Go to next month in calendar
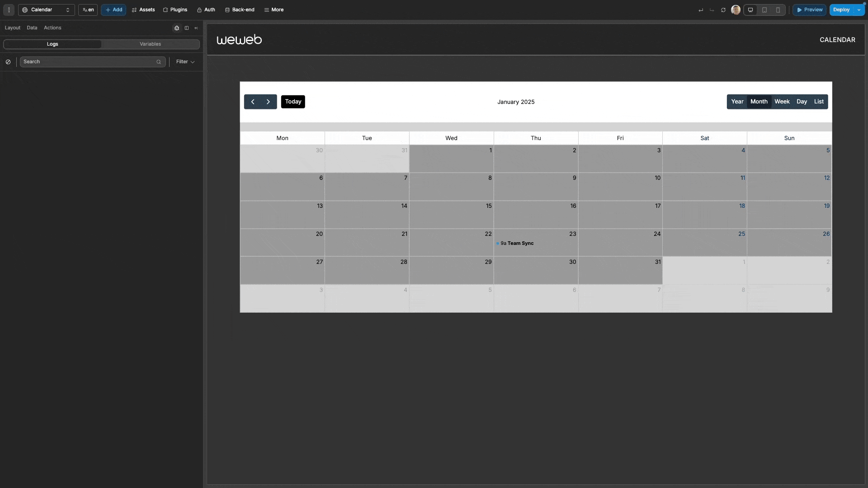The width and height of the screenshot is (868, 488). point(268,102)
